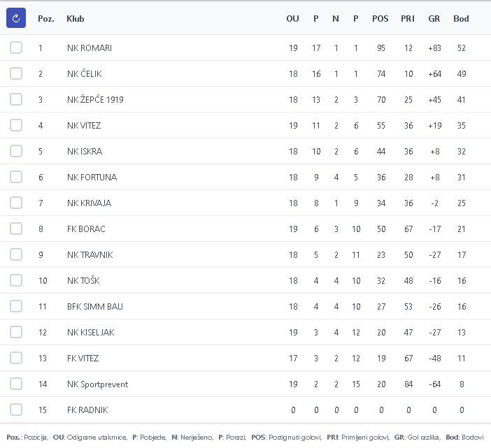Click the OU matches played header

click(x=292, y=19)
